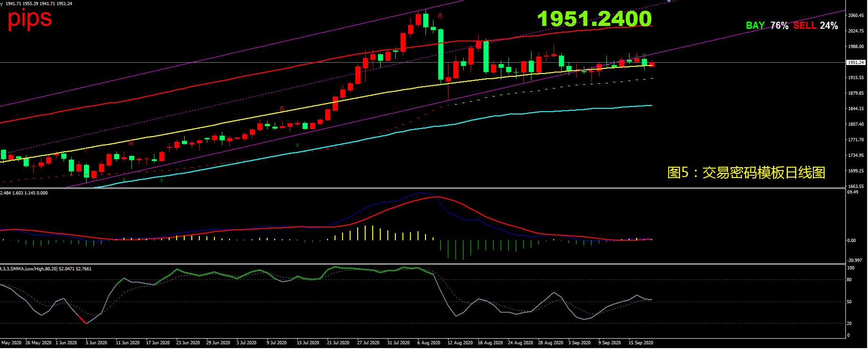Image resolution: width=868 pixels, height=349 pixels.
Task: Select the red 'pips' text label
Action: (30, 18)
